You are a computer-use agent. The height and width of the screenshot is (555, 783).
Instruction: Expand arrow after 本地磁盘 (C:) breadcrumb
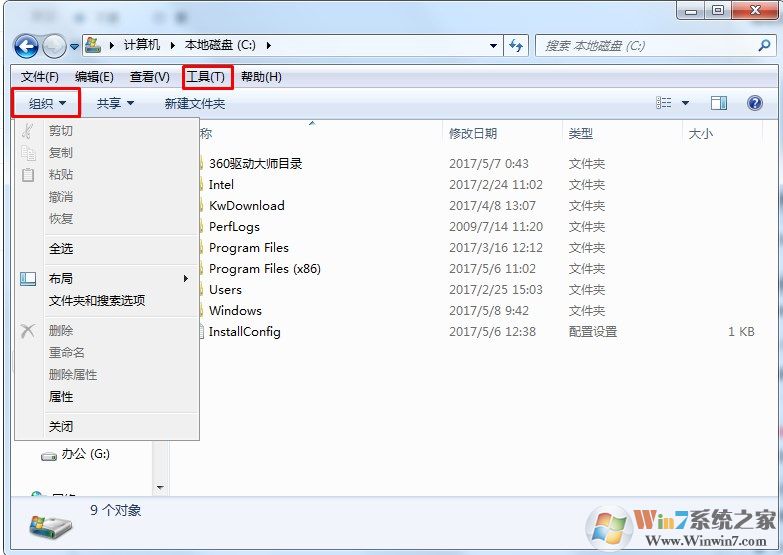pos(269,45)
